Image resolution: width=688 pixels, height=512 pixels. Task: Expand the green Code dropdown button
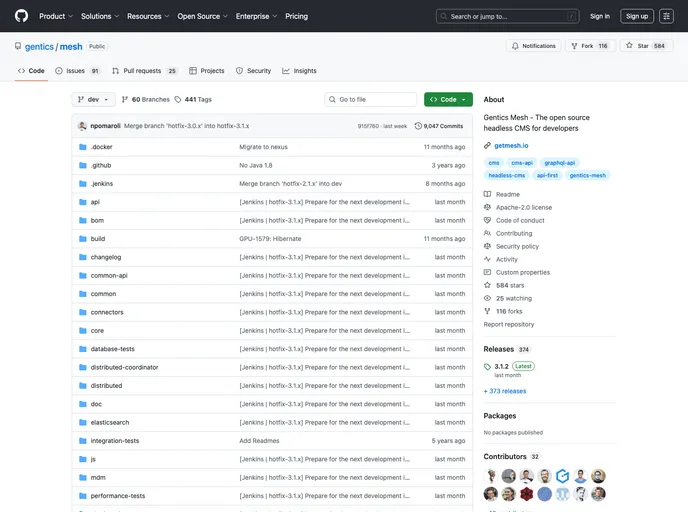click(448, 100)
